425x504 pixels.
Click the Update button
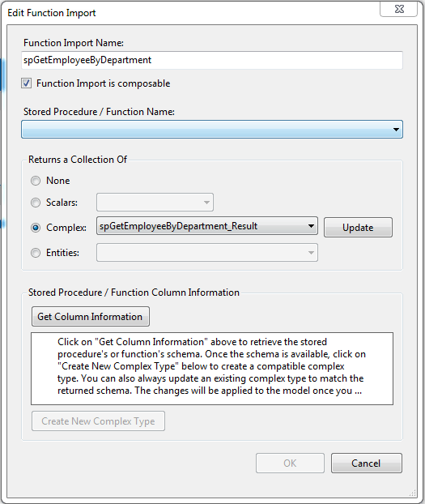[358, 227]
